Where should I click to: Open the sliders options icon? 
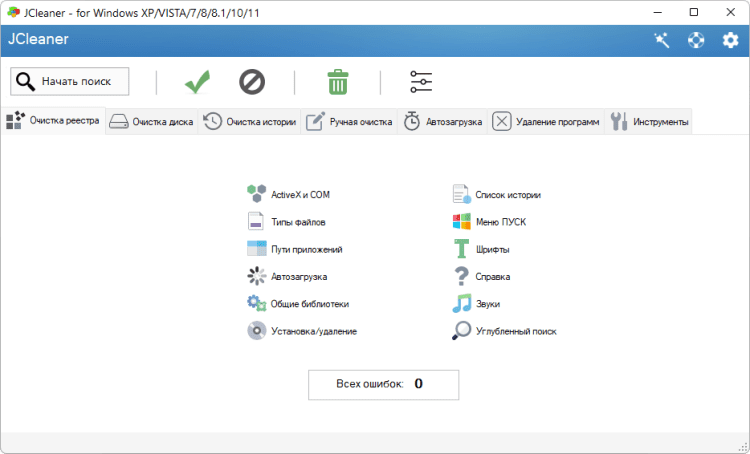(x=422, y=82)
